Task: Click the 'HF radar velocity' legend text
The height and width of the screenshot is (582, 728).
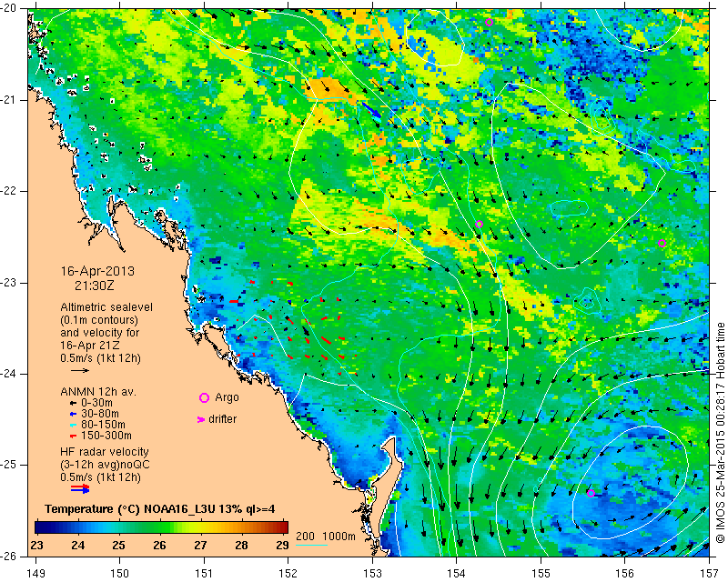Action: point(105,452)
